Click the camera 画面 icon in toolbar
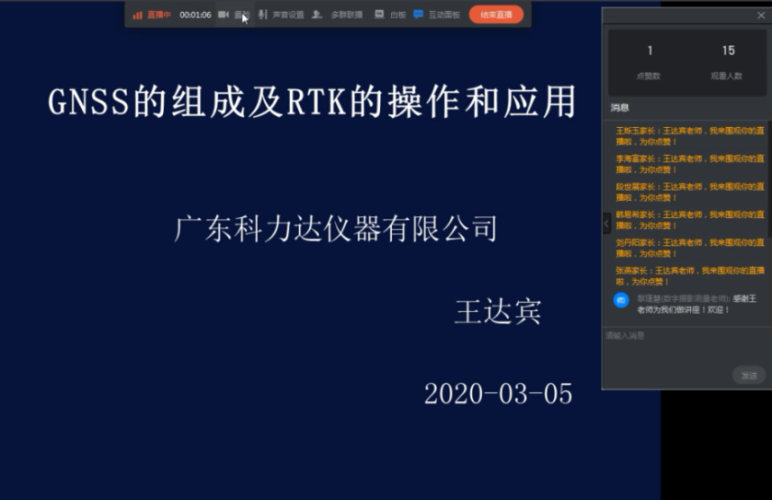Viewport: 772px width, 500px height. [x=224, y=15]
